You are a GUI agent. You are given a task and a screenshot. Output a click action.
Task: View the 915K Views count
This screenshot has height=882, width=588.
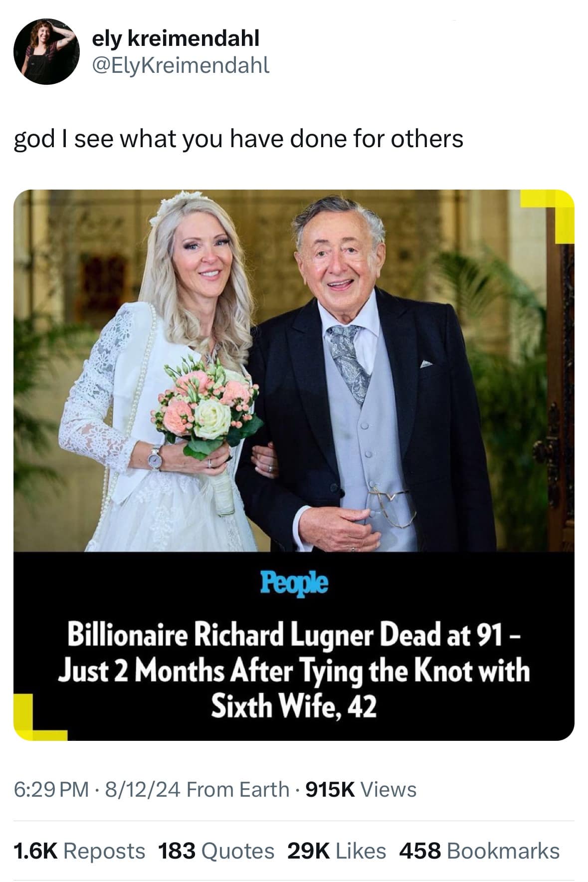point(360,790)
